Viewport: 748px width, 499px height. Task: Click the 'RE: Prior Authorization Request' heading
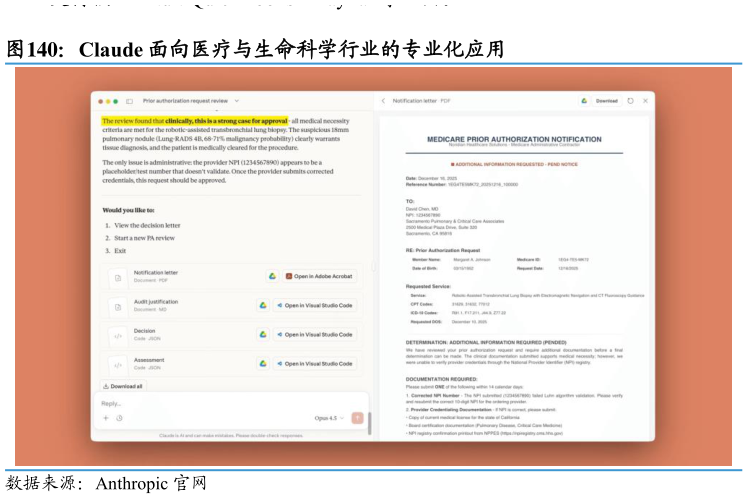pos(443,250)
